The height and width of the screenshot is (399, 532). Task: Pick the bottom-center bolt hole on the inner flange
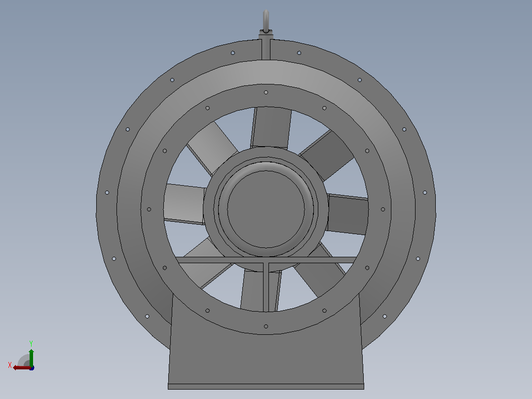point(266,326)
